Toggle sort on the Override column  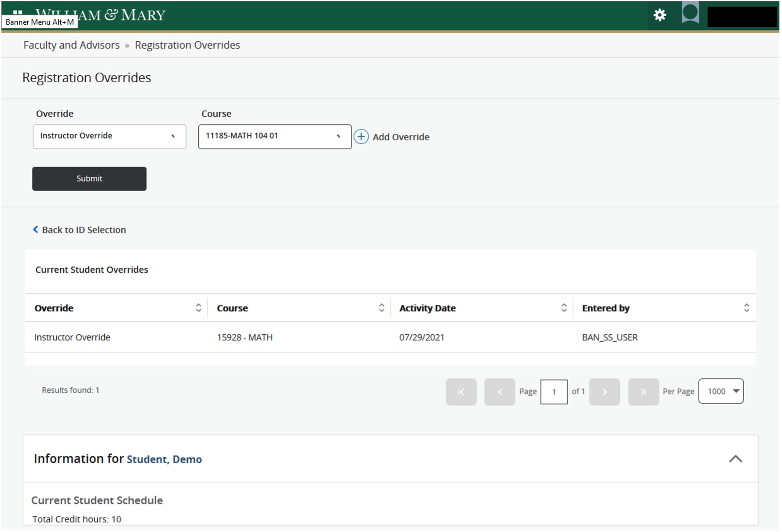tap(198, 307)
